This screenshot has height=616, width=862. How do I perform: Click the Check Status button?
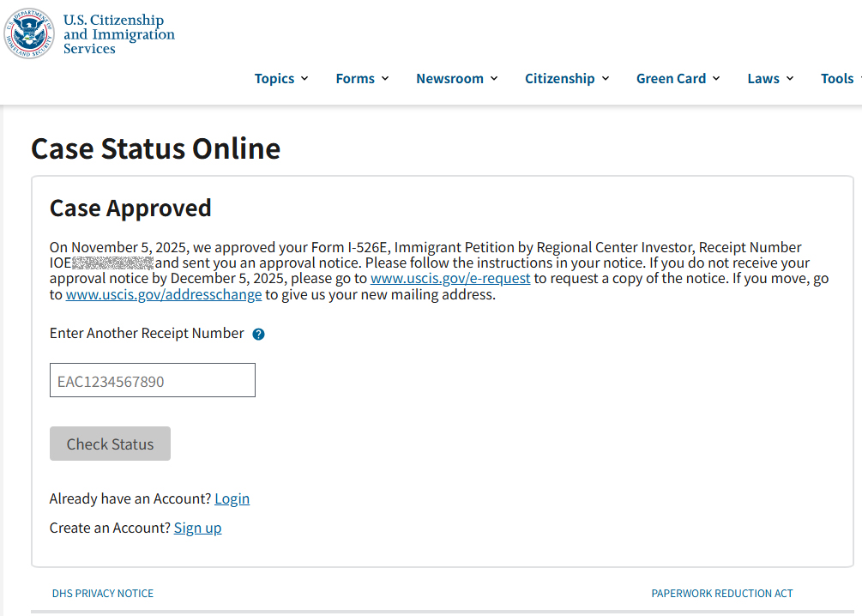click(110, 444)
